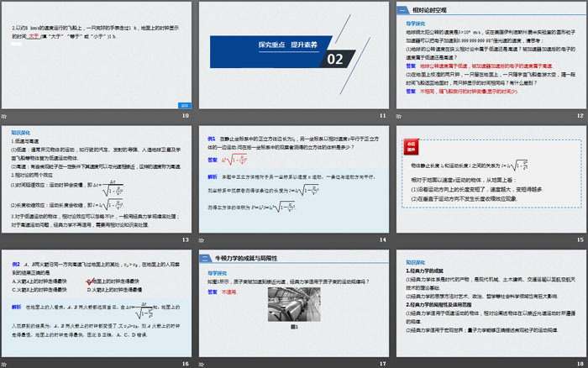This screenshot has width=588, height=368.
Task: Click slide number label "18"
Action: point(580,364)
